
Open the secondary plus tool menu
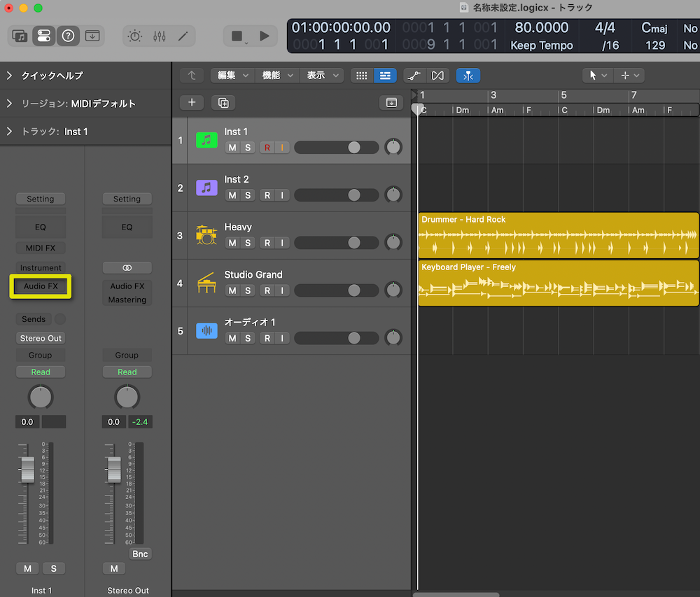[x=629, y=76]
